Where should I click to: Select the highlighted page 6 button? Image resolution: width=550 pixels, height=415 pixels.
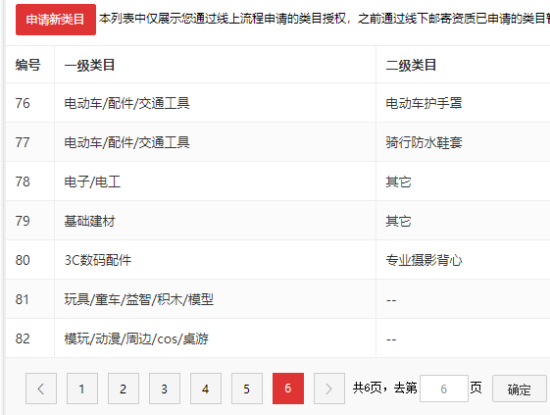point(288,388)
